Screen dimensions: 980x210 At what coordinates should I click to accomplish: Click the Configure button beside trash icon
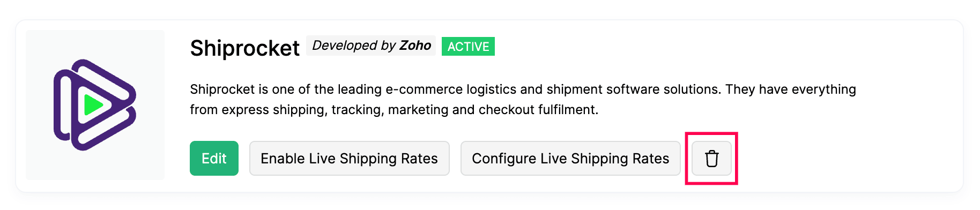tap(570, 159)
